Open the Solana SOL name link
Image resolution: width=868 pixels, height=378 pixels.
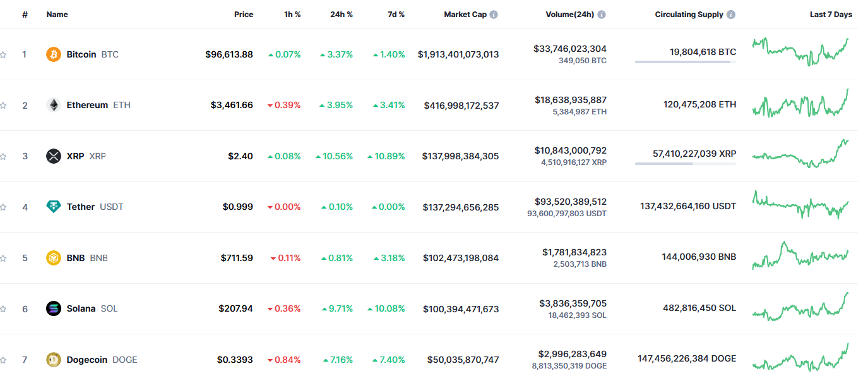(92, 308)
